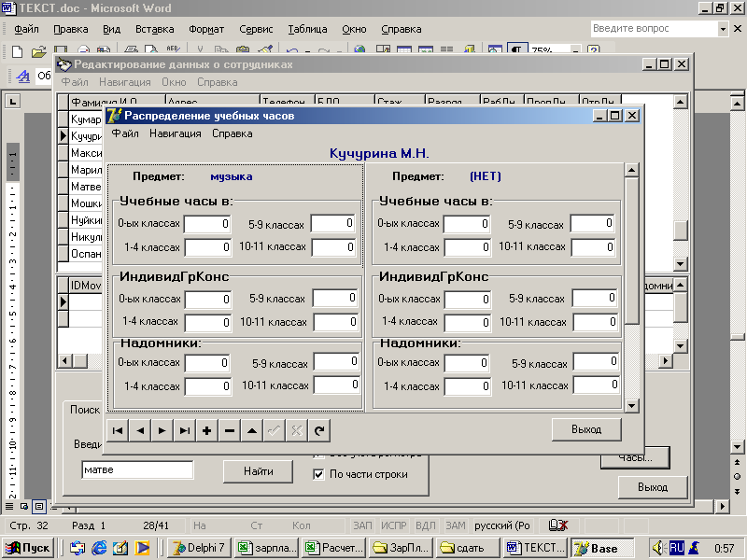Toggle the 'По части строки' checkbox
The width and height of the screenshot is (747, 560).
tap(318, 474)
